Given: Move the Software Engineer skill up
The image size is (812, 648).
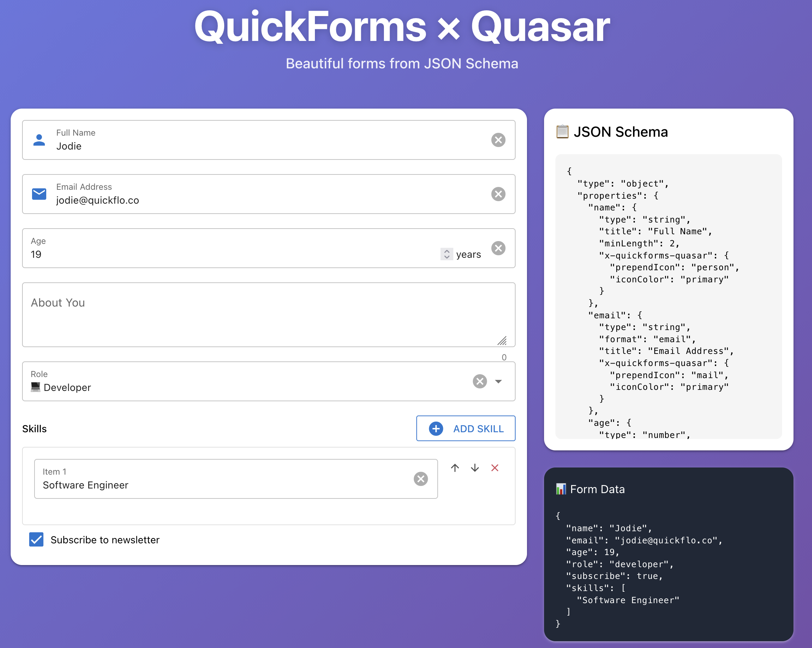Looking at the screenshot, I should (455, 468).
